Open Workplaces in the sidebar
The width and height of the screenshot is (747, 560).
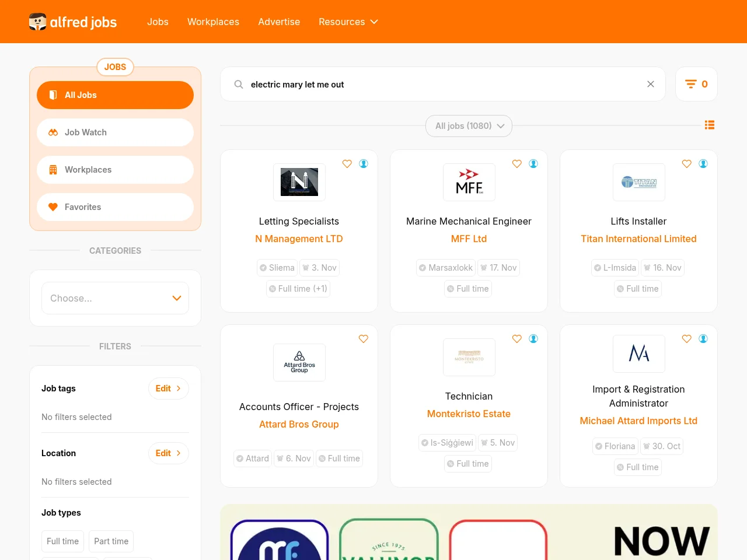tap(115, 170)
